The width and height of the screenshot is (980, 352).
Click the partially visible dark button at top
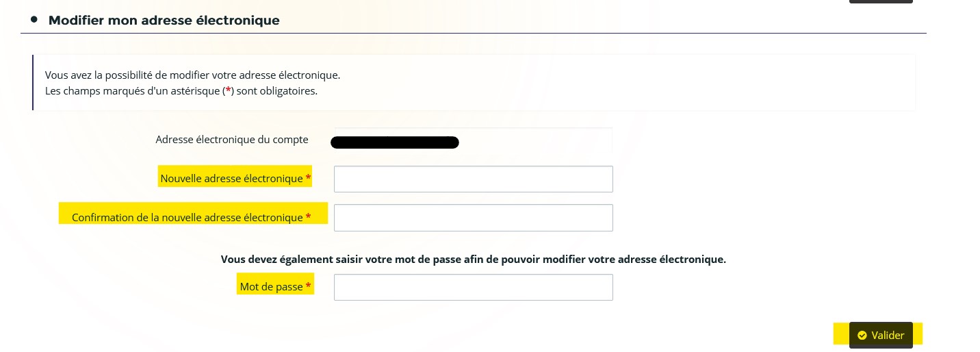(x=881, y=1)
